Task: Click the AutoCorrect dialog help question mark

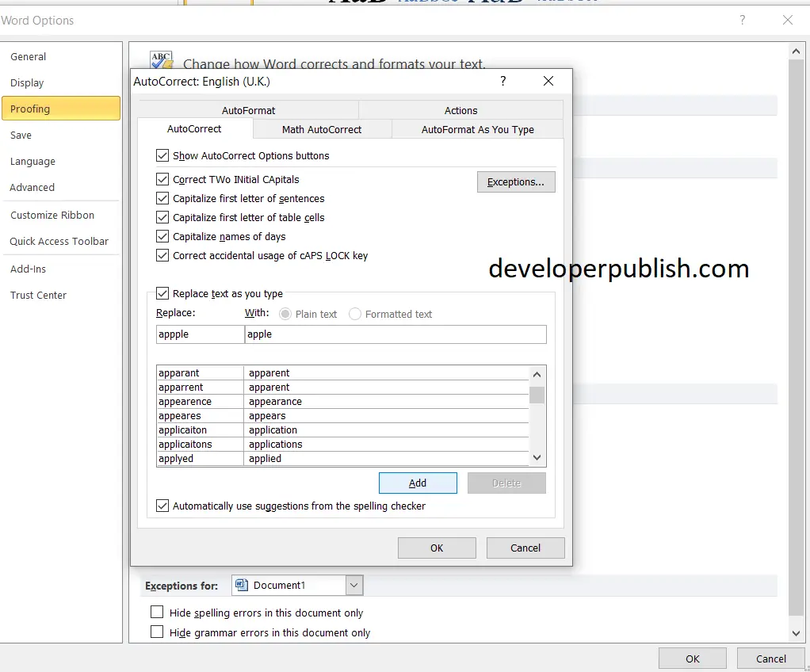Action: (x=502, y=81)
